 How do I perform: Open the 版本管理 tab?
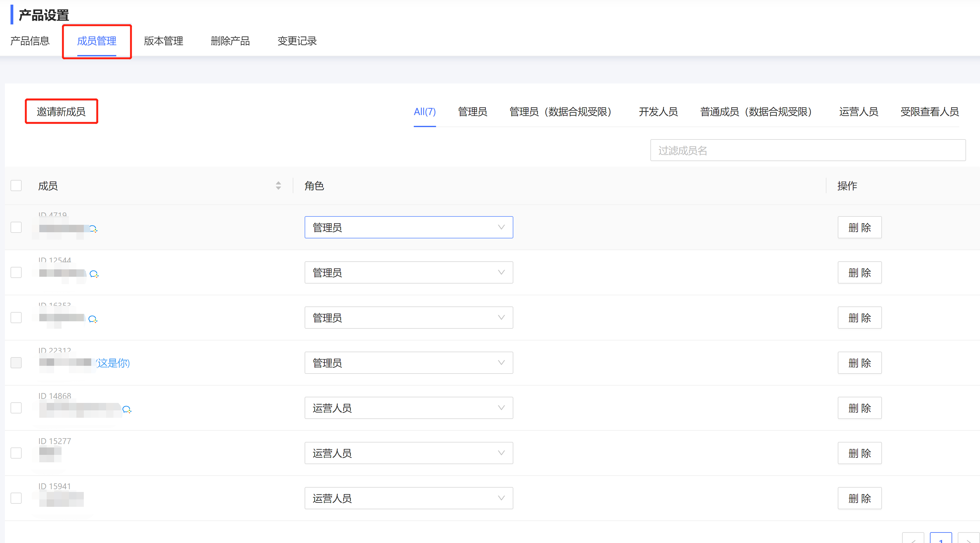coord(164,41)
